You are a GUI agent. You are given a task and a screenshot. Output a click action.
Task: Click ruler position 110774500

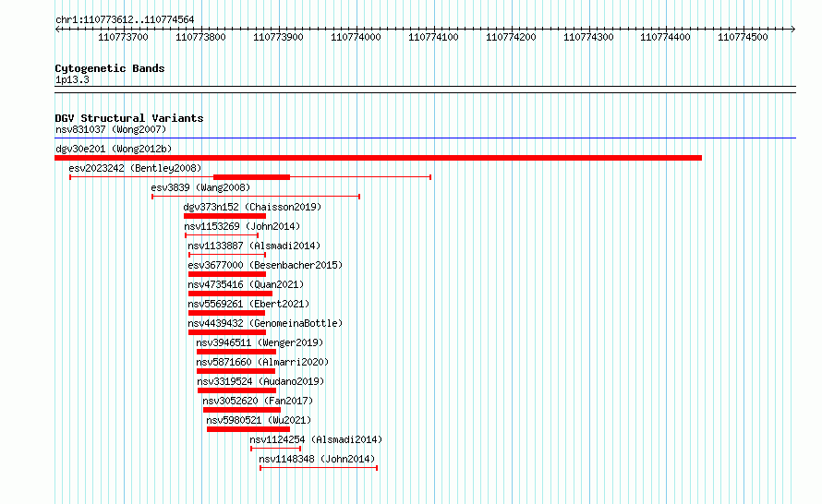743,37
